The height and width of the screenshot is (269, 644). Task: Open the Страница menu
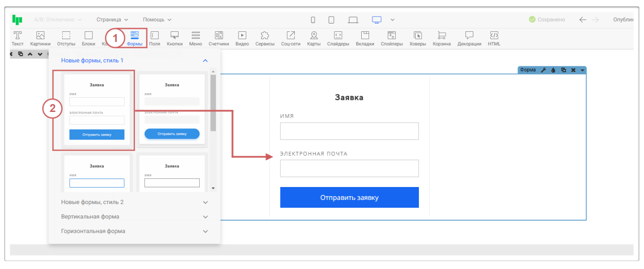[x=112, y=20]
